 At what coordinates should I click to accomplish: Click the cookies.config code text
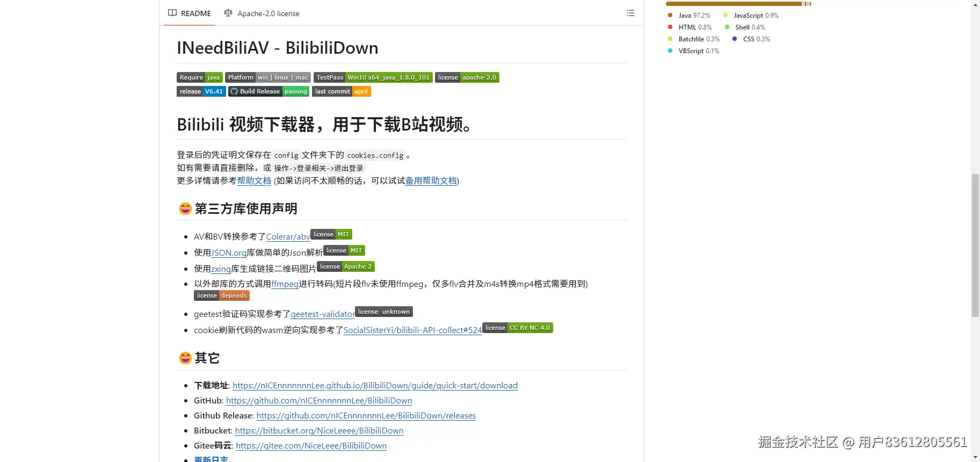375,155
